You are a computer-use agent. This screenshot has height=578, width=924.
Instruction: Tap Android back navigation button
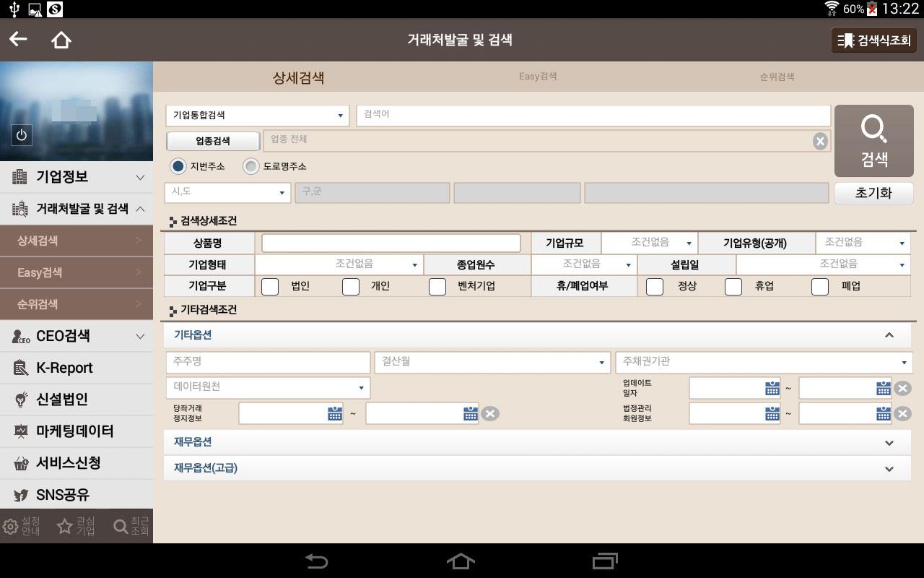point(316,561)
